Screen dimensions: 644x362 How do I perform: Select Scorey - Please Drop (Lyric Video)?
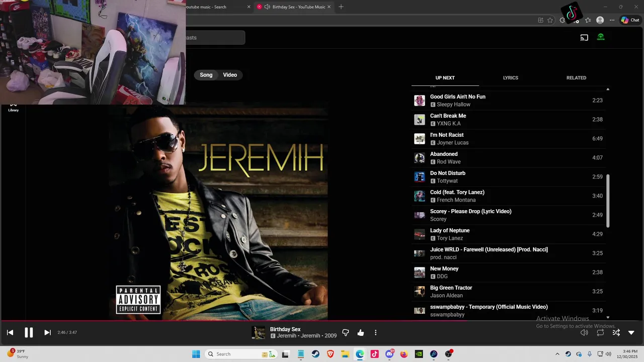pos(509,215)
